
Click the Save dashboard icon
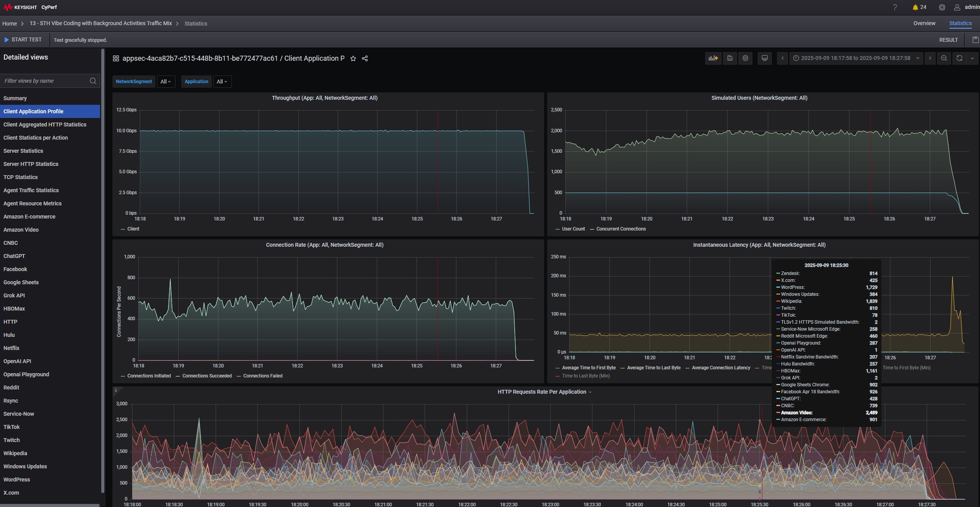pyautogui.click(x=730, y=58)
